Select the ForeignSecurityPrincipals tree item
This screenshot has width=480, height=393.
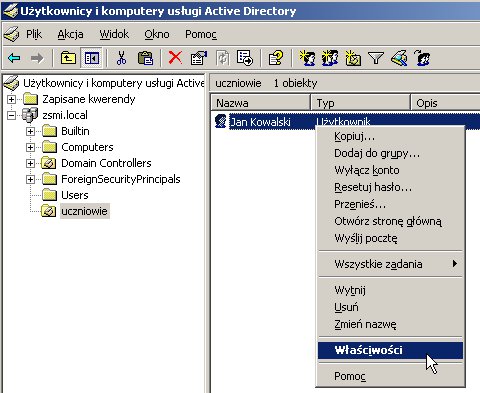[121, 179]
